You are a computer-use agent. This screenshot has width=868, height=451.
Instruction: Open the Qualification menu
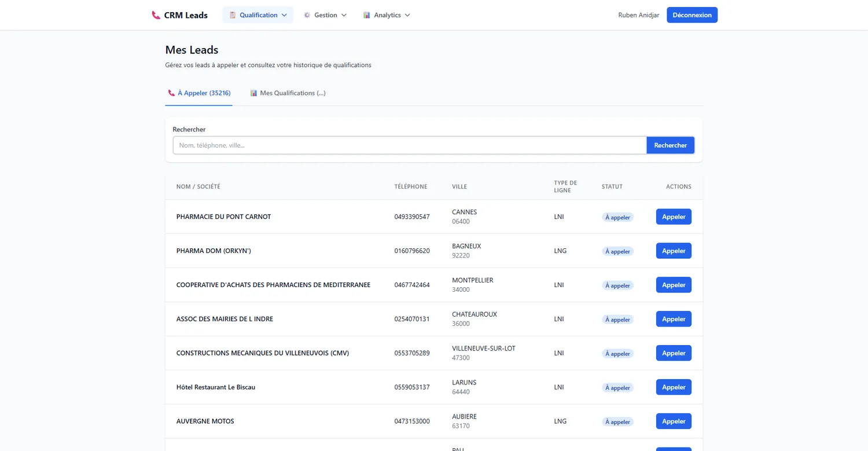[258, 15]
